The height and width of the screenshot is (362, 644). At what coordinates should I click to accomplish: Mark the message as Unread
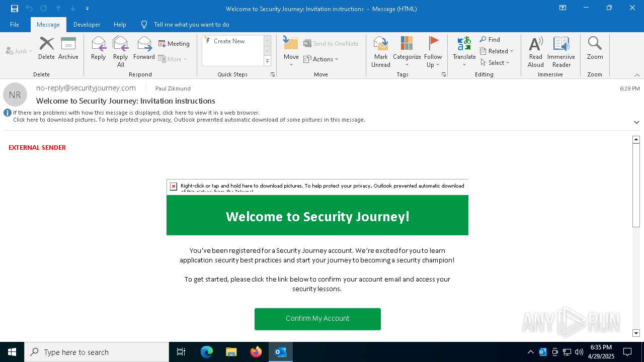point(381,52)
